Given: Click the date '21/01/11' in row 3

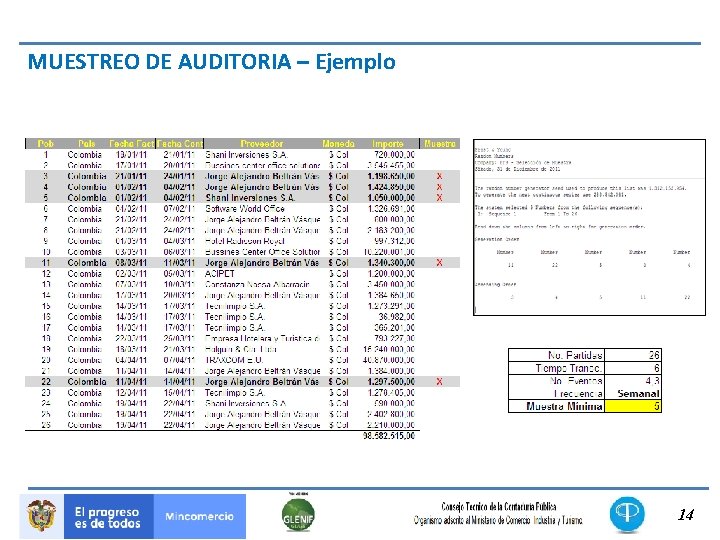Looking at the screenshot, I should click(x=131, y=176).
